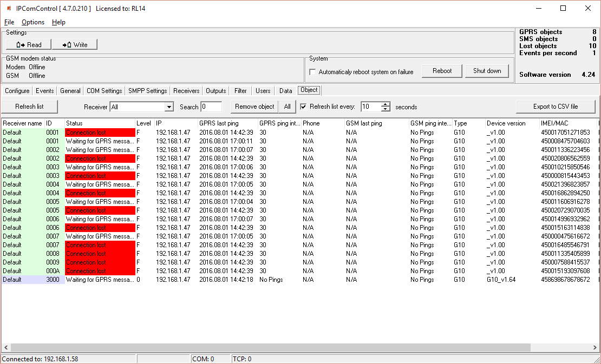Switch to the SMPP Settings tab
The height and width of the screenshot is (364, 601).
pyautogui.click(x=147, y=91)
